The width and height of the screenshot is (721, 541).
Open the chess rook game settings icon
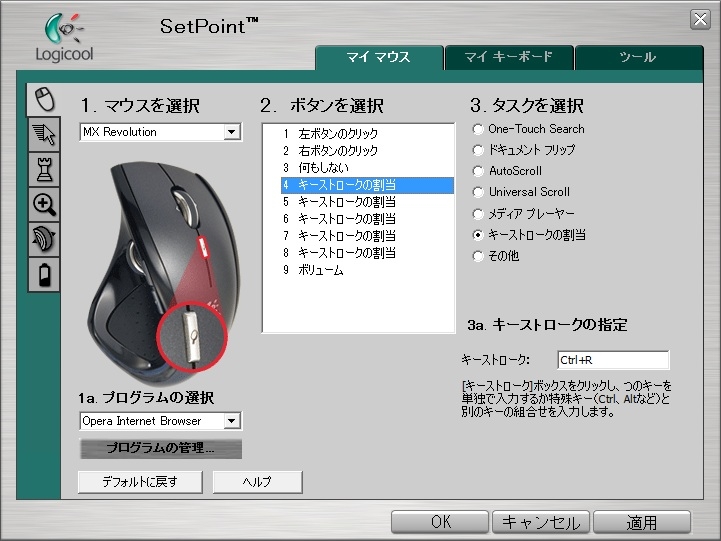coord(44,170)
